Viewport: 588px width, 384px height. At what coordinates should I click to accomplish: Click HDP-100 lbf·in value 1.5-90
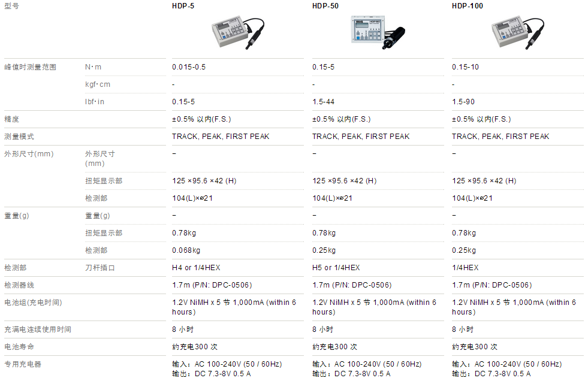463,102
